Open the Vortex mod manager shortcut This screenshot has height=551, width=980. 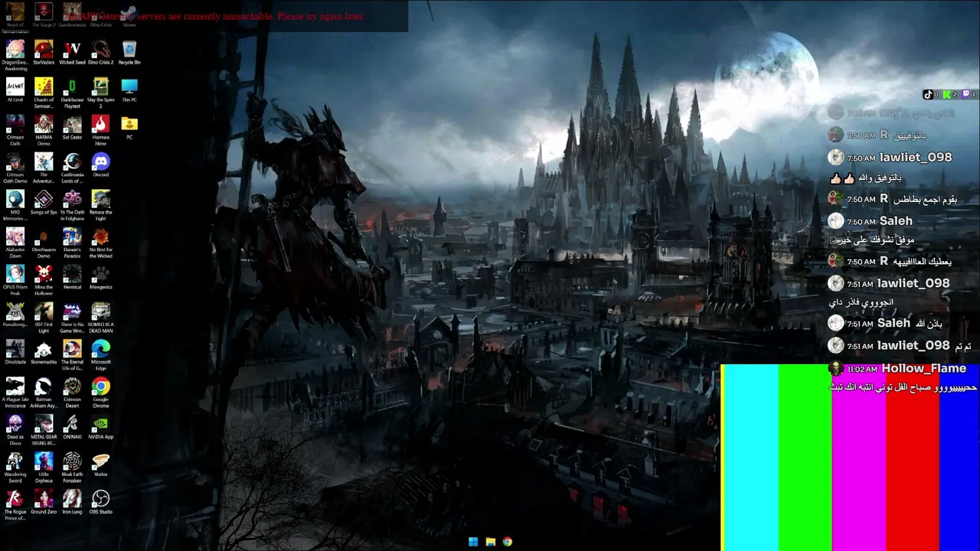coord(101,464)
